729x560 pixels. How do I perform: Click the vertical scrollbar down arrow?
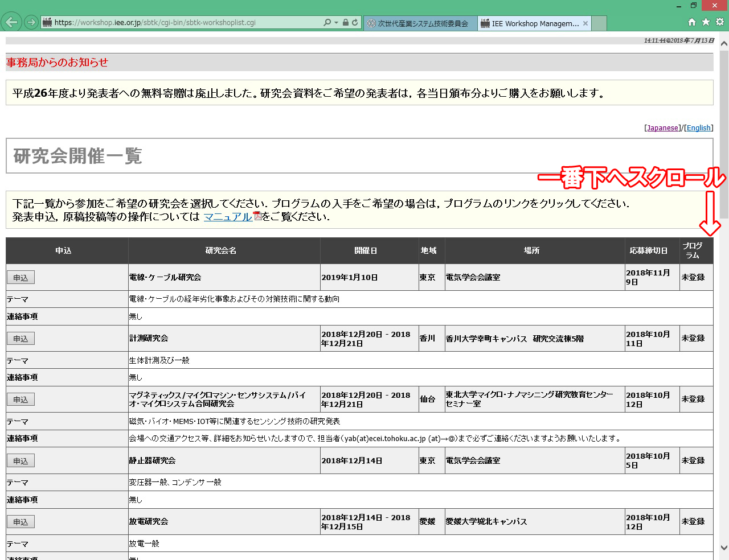point(724,548)
